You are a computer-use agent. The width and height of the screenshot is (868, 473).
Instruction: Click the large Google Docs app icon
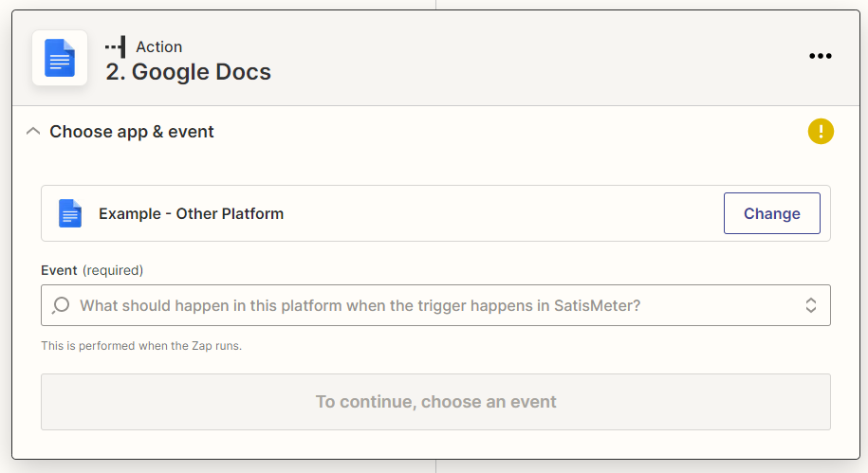[x=60, y=58]
